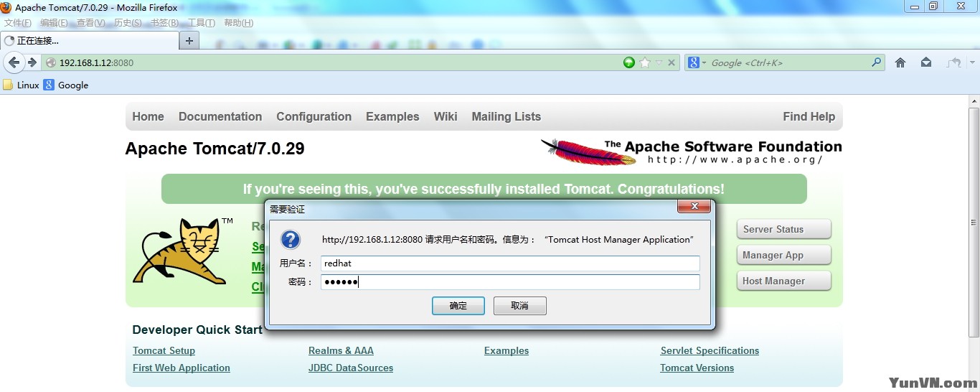Open the new tab plus button

pos(189,40)
